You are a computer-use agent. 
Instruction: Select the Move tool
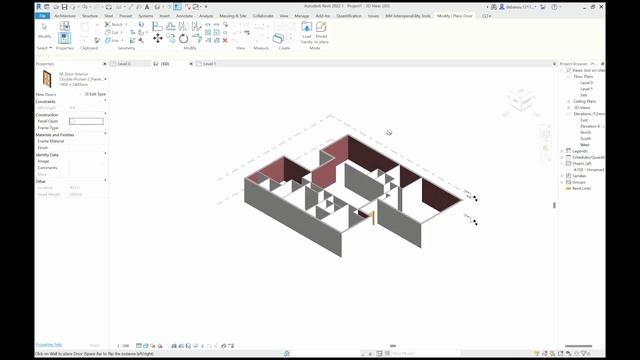(158, 38)
